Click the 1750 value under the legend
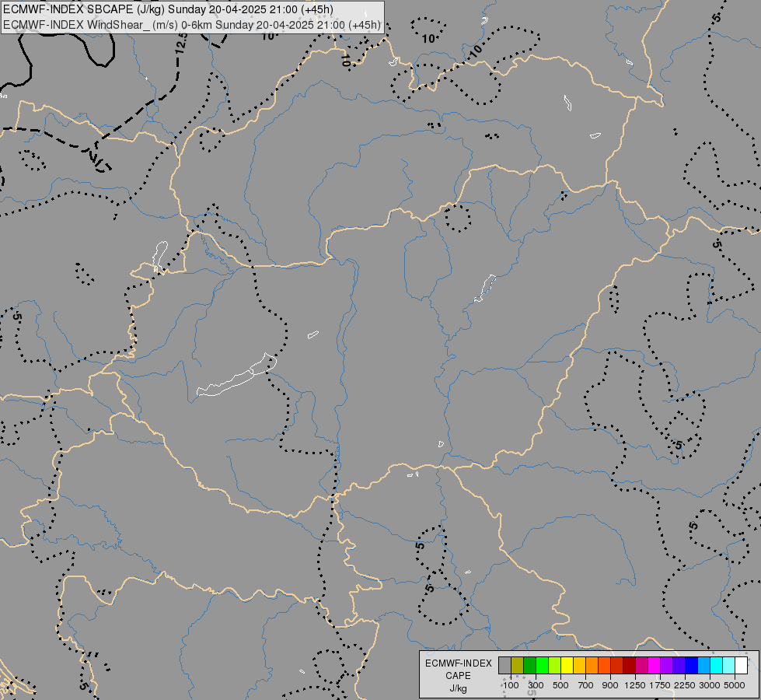 click(660, 685)
